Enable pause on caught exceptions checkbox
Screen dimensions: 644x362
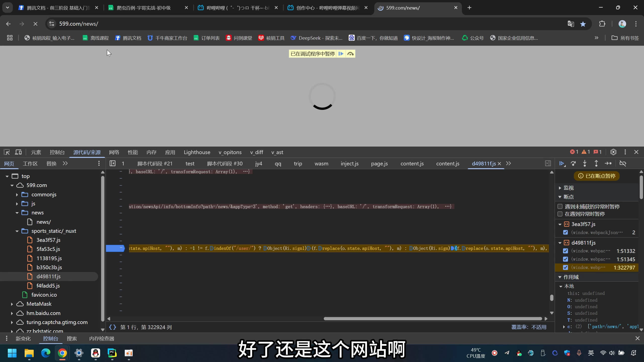(560, 214)
